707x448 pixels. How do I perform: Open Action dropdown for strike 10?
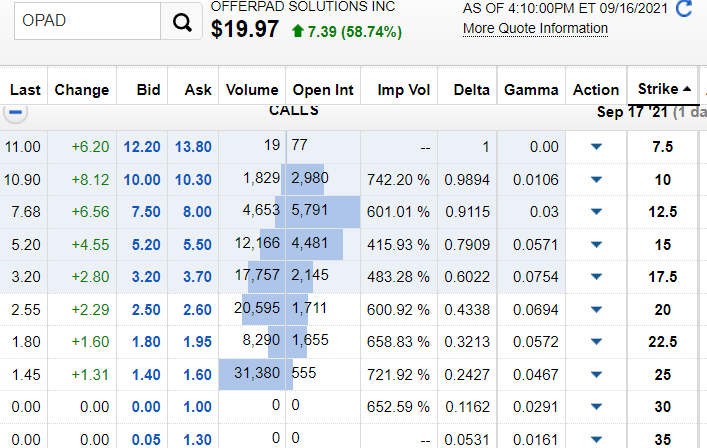tap(596, 180)
